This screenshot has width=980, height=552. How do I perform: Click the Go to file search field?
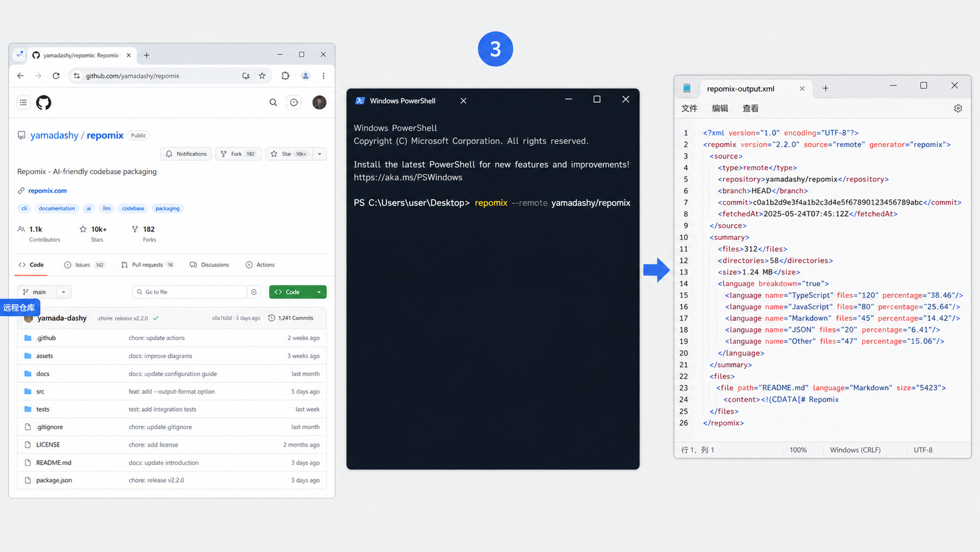(190, 292)
